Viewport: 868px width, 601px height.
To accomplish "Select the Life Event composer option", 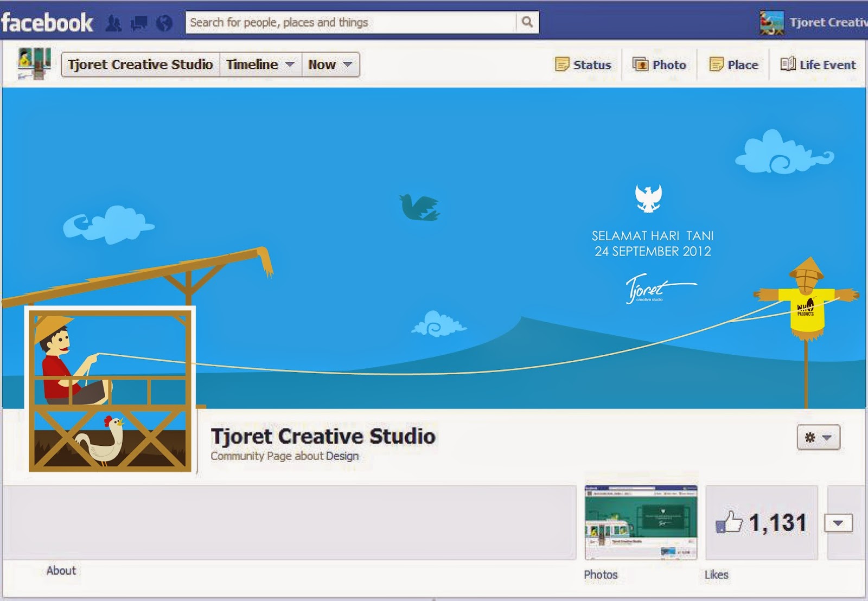I will pos(818,65).
